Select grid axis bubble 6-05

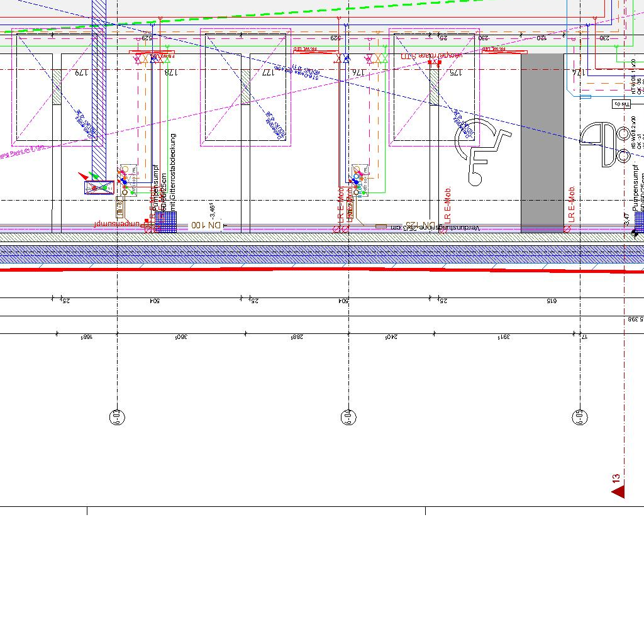click(x=580, y=416)
